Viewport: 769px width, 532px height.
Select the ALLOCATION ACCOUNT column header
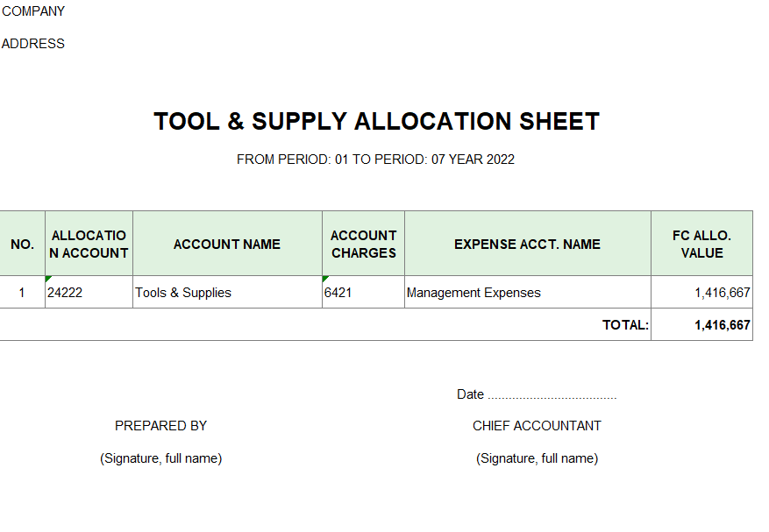[89, 245]
